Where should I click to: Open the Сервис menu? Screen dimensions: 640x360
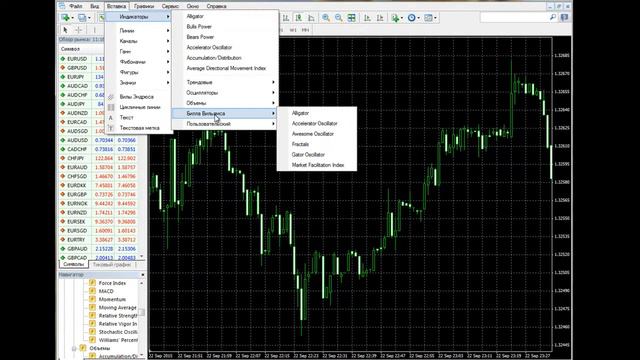[170, 6]
